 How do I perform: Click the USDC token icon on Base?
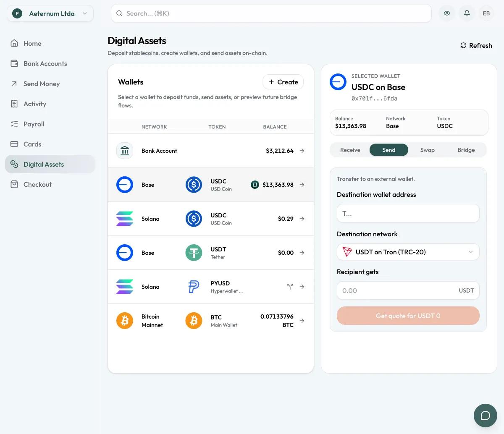pyautogui.click(x=194, y=185)
